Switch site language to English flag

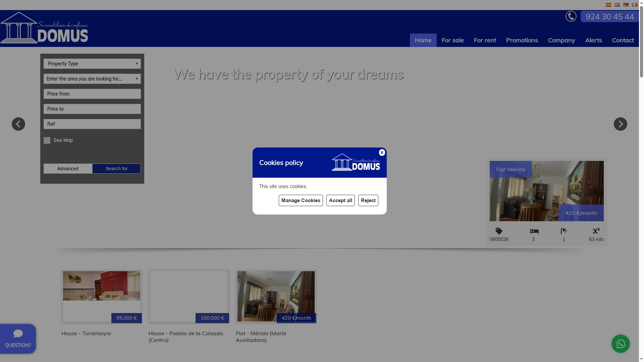click(617, 5)
